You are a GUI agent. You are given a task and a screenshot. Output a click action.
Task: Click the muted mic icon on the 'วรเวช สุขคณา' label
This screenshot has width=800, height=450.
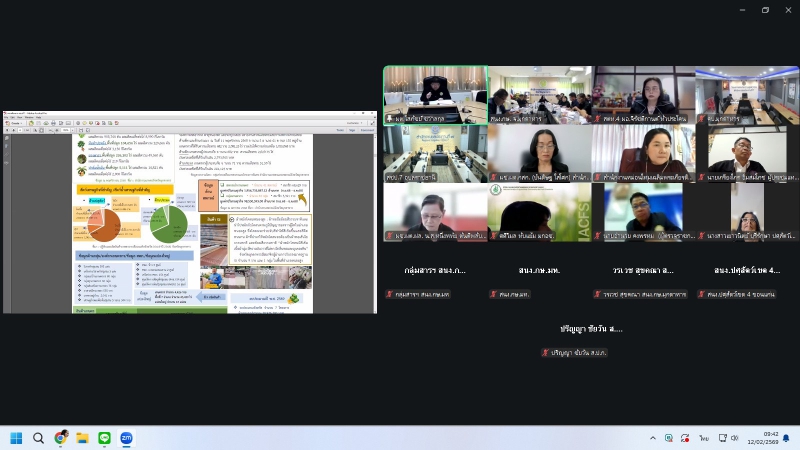coord(597,294)
